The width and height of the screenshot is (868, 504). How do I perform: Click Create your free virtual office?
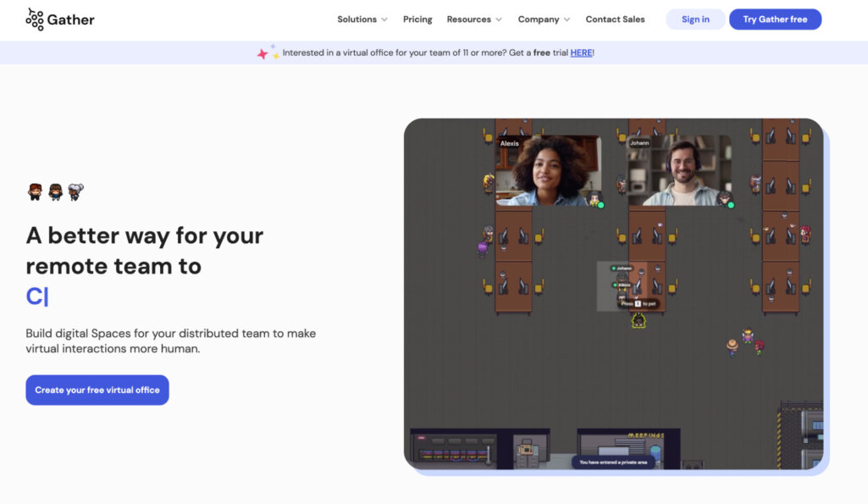click(x=97, y=390)
